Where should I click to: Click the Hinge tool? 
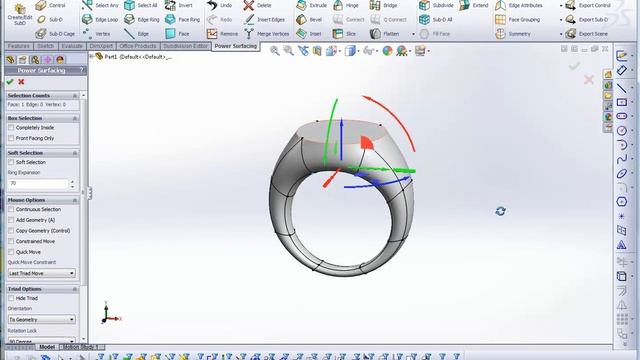(x=346, y=5)
